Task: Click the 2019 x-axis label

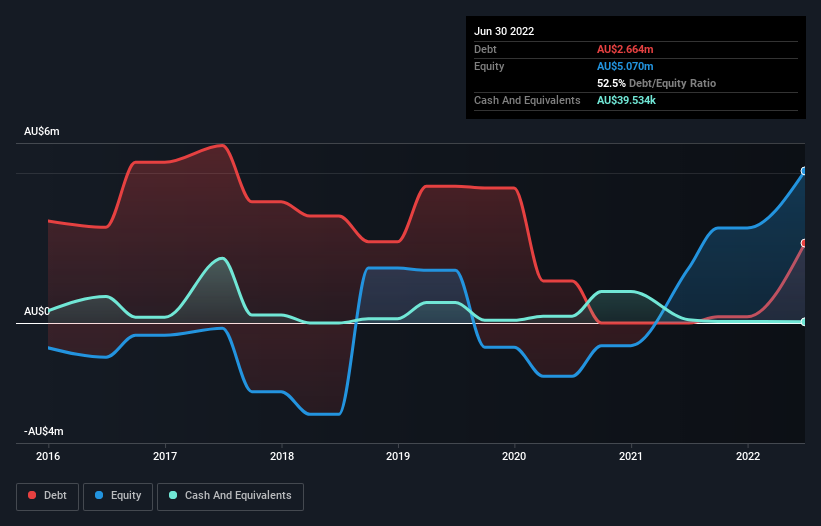Action: click(x=398, y=456)
